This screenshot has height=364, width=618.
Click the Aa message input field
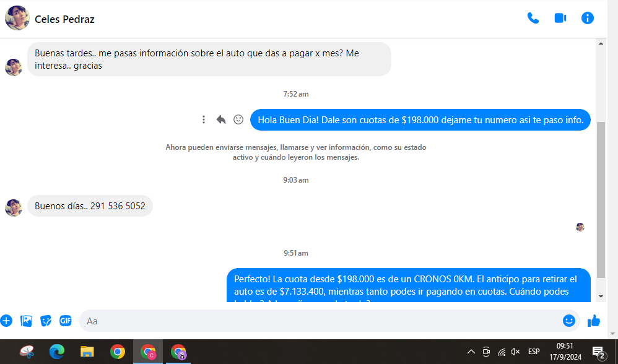322,321
